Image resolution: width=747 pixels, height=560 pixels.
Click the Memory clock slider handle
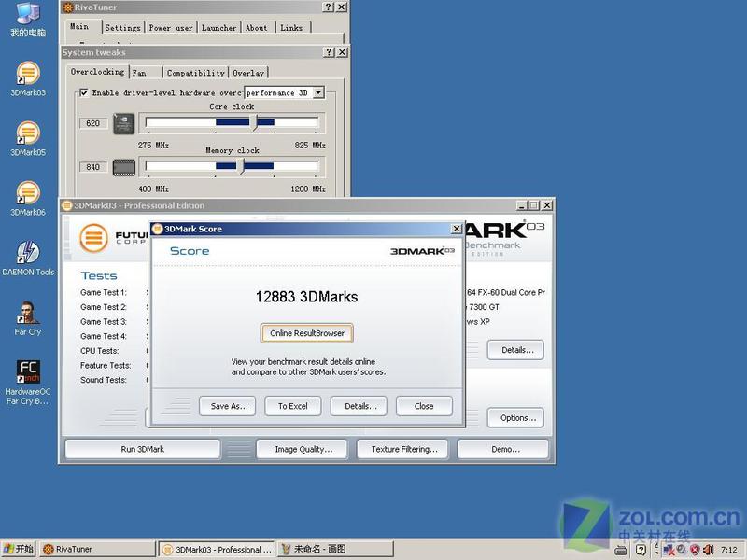click(241, 166)
